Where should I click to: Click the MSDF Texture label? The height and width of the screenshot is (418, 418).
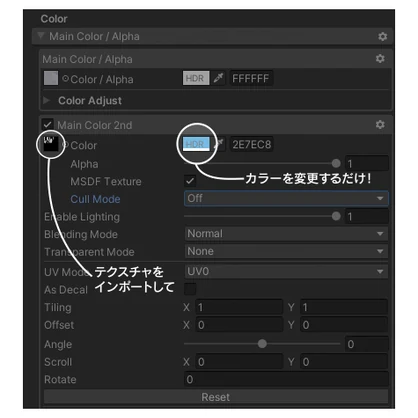[106, 181]
